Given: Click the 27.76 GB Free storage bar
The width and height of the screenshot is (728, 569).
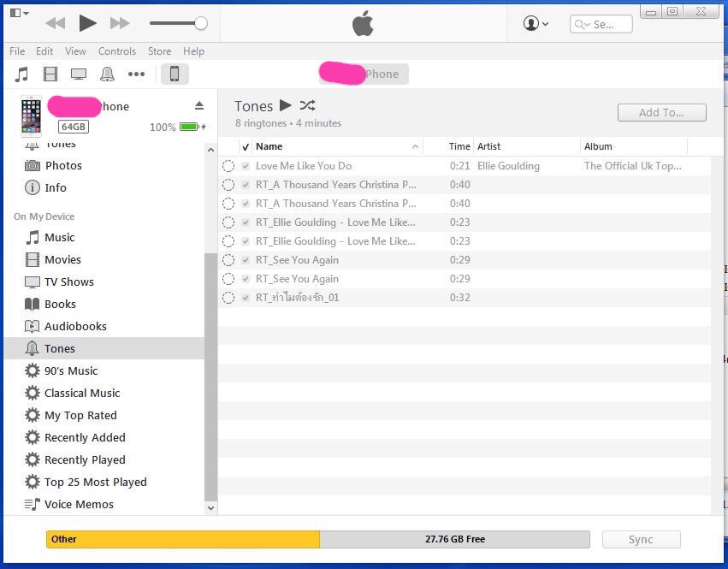Looking at the screenshot, I should (454, 539).
